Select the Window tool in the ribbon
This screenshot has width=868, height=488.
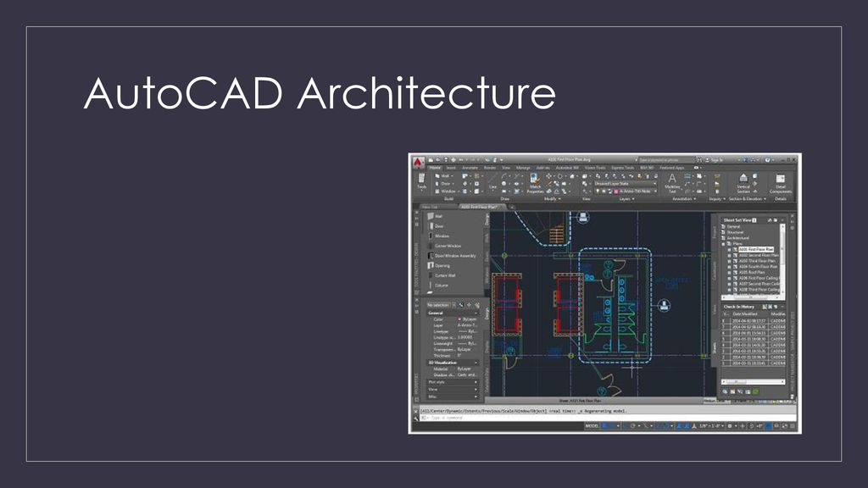[x=448, y=191]
